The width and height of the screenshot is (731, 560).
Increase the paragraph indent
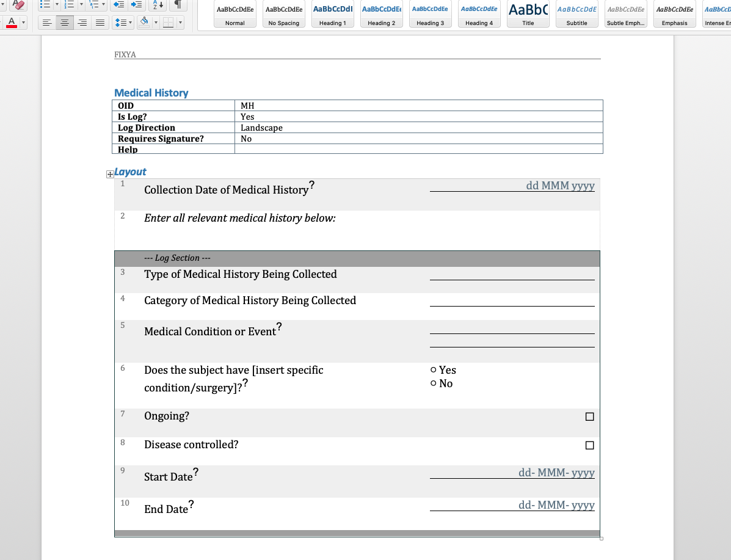coord(137,5)
